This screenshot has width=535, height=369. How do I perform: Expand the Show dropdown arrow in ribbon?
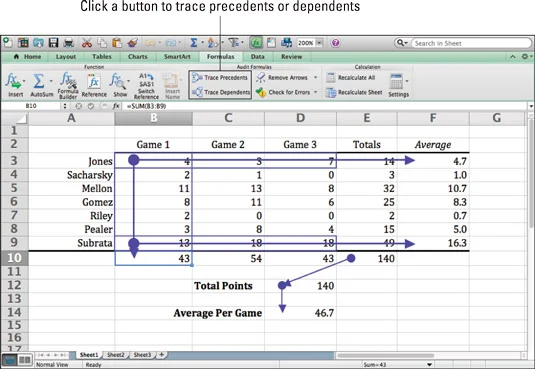click(129, 81)
